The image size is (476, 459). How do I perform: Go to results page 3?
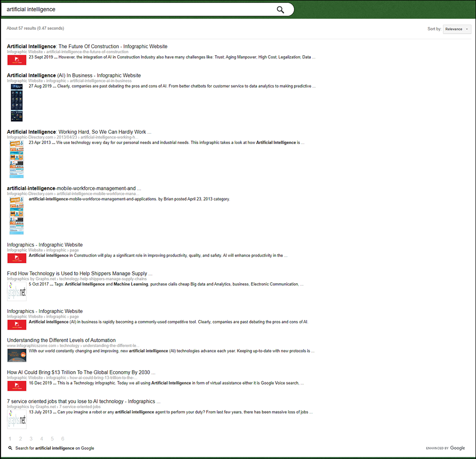31,438
